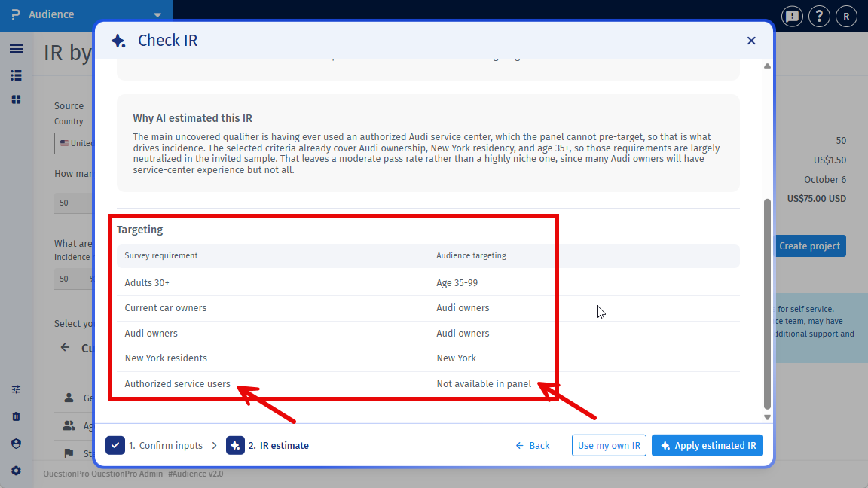
Task: Go to step 1 Confirm inputs
Action: coord(154,445)
